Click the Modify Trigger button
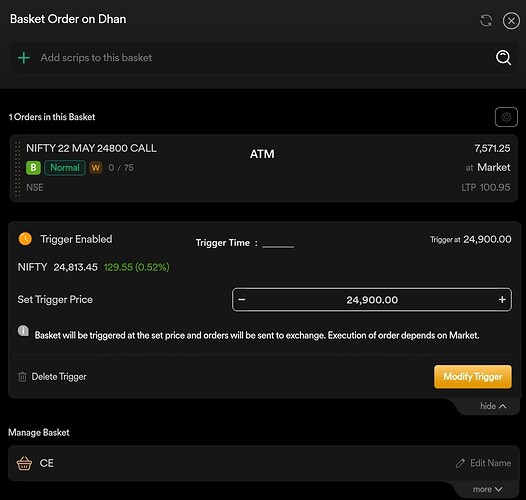This screenshot has width=526, height=500. pos(473,377)
